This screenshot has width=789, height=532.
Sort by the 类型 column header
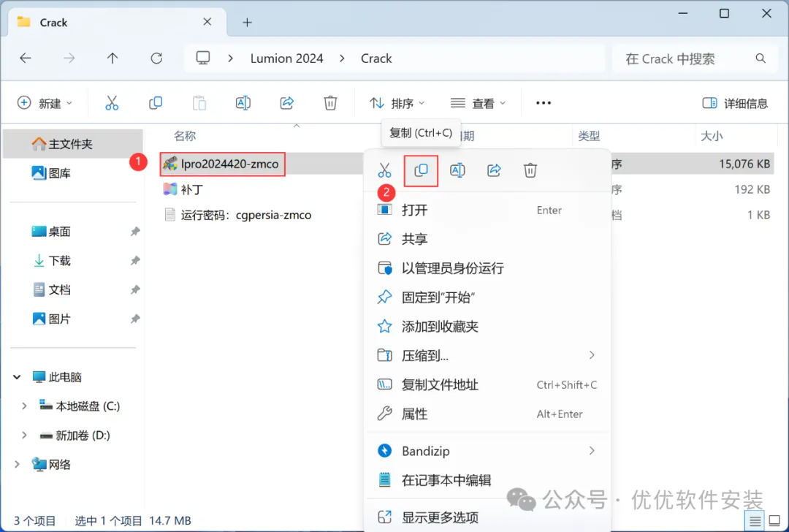(590, 136)
